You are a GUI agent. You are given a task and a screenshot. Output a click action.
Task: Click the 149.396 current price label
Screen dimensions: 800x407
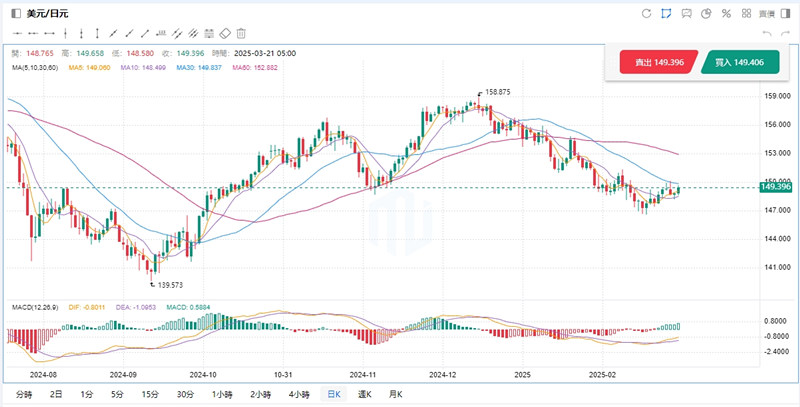[x=775, y=187]
